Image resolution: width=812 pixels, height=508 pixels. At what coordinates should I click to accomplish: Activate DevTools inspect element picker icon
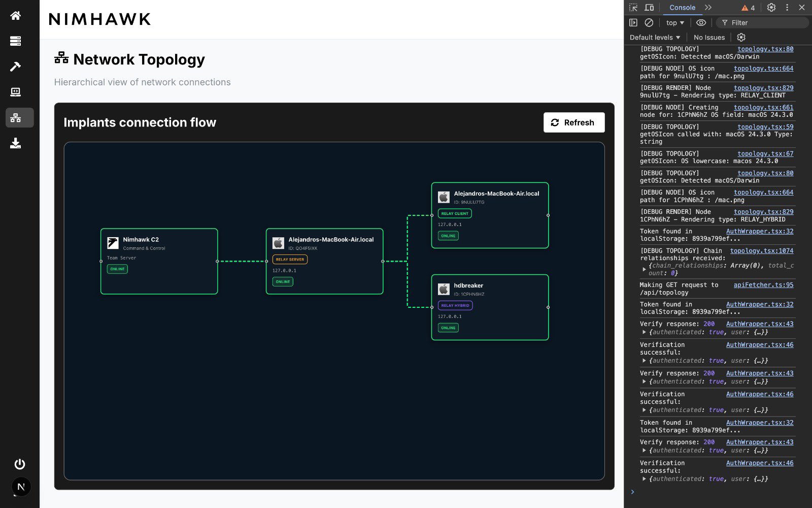[633, 8]
